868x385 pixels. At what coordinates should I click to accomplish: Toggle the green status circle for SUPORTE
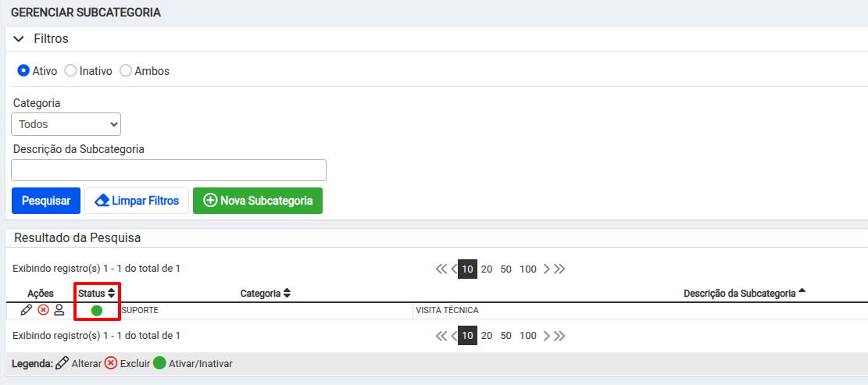pos(97,310)
